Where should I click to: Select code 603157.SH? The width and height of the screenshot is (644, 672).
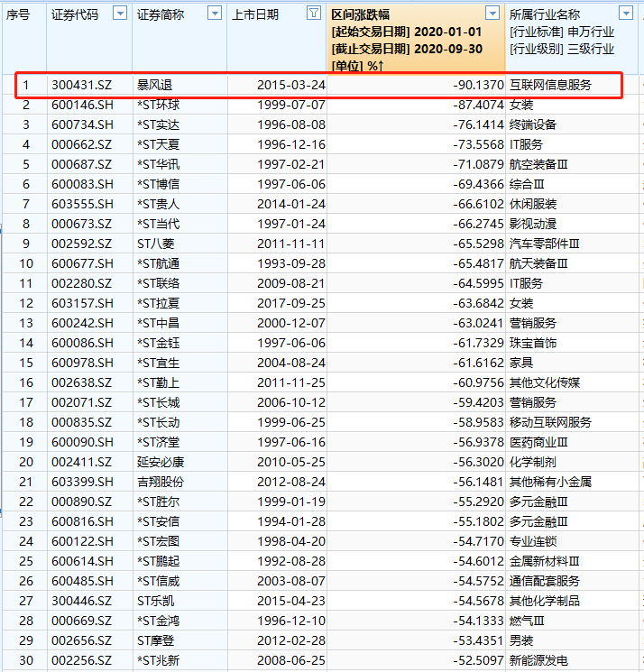(x=83, y=303)
